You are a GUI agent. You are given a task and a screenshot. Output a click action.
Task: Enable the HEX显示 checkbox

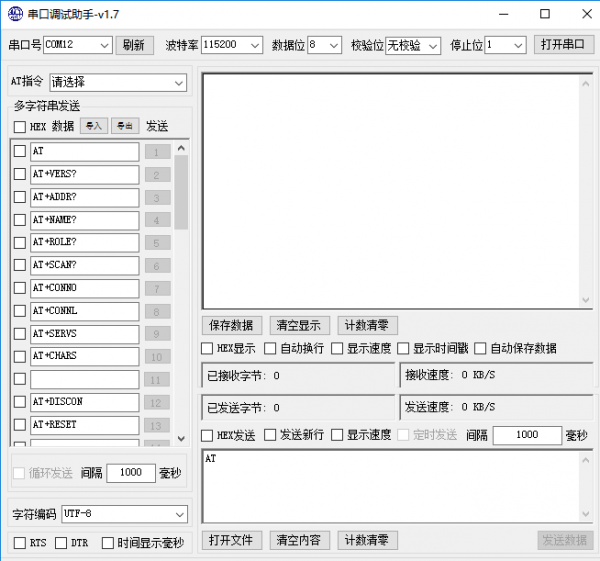point(207,349)
